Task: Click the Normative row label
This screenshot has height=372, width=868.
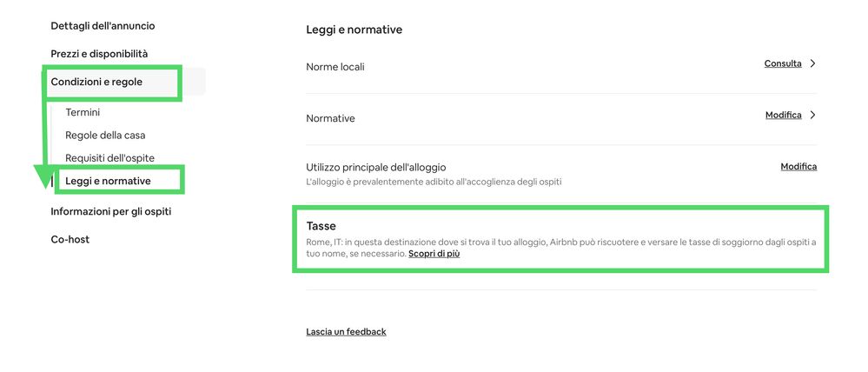Action: (330, 118)
